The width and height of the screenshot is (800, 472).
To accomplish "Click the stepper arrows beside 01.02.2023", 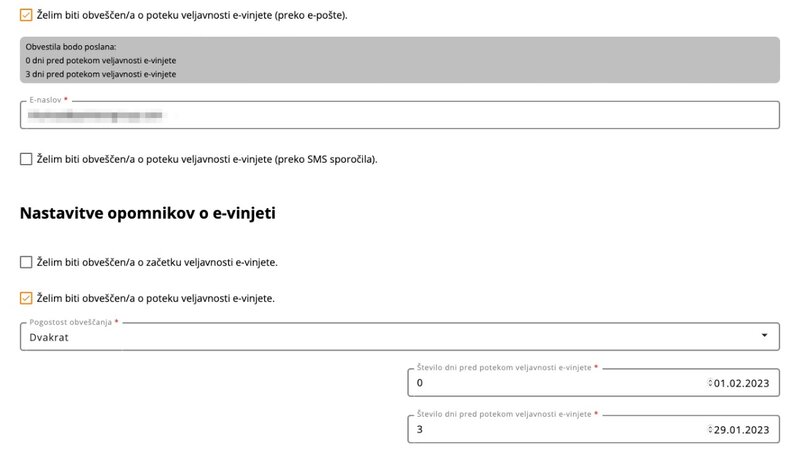I will click(709, 383).
